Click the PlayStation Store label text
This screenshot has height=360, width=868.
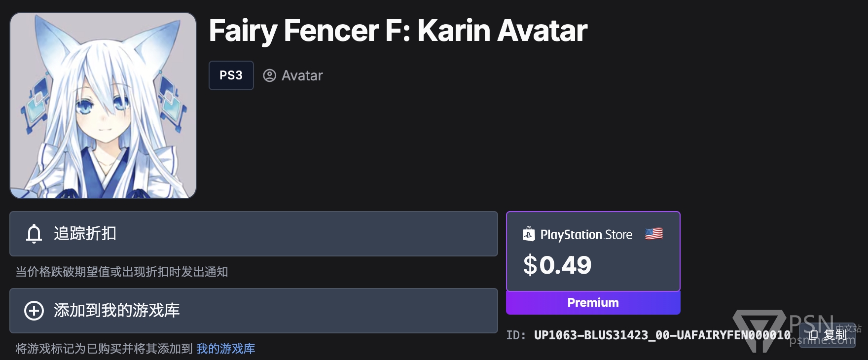(x=586, y=235)
